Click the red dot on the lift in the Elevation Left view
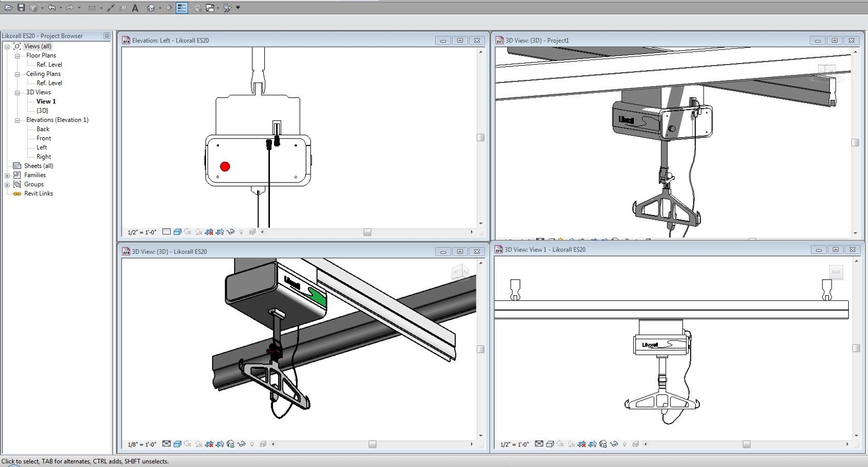This screenshot has width=868, height=467. [225, 167]
